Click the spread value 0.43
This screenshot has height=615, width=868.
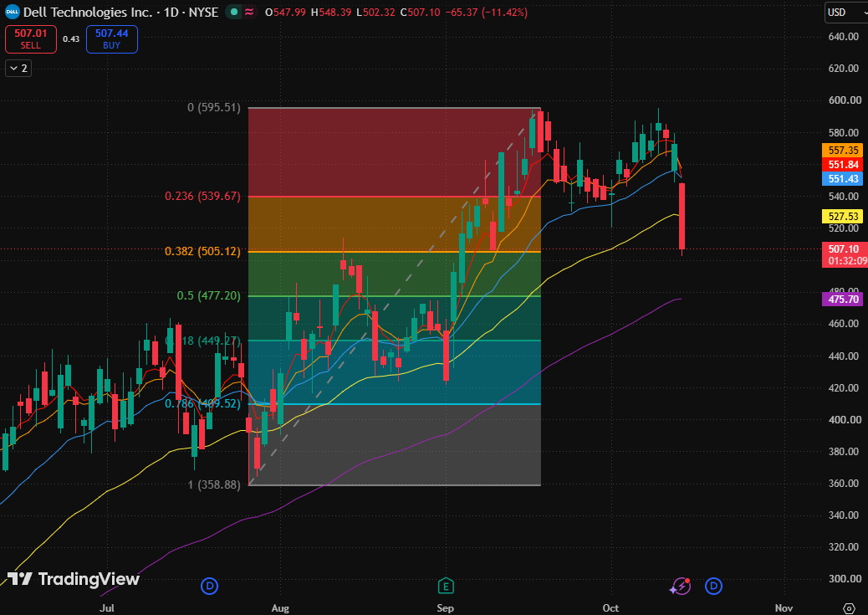(71, 38)
